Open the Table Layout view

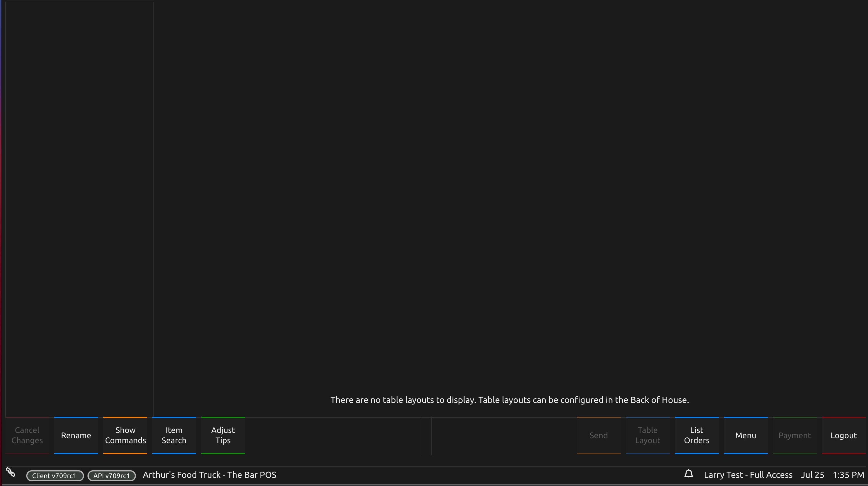pyautogui.click(x=647, y=435)
